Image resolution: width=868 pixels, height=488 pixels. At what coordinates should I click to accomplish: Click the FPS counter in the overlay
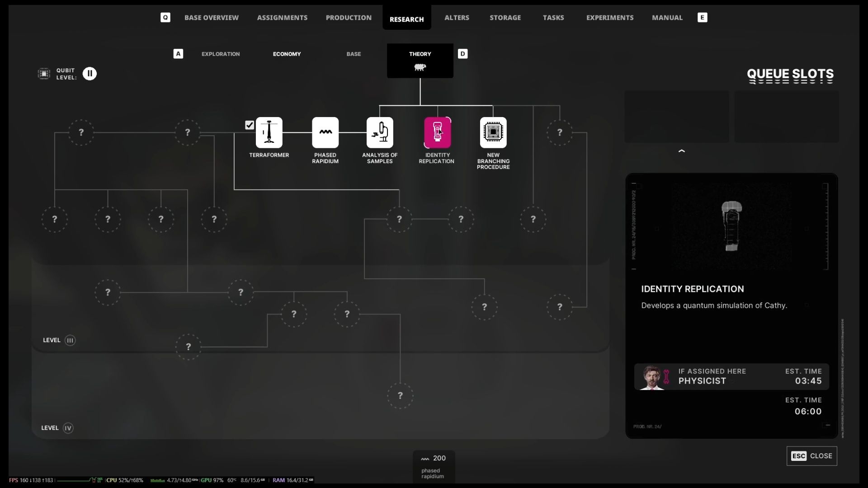pyautogui.click(x=31, y=480)
